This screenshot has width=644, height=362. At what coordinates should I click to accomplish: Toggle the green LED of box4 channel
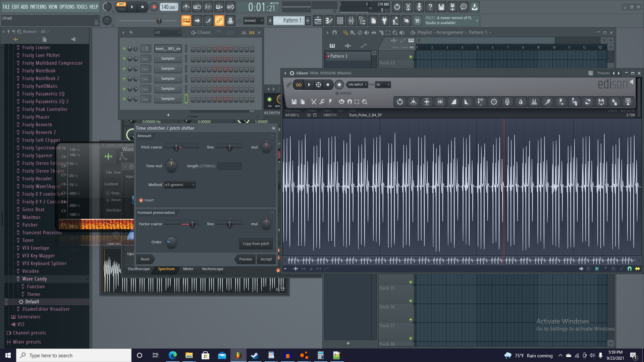pyautogui.click(x=124, y=49)
